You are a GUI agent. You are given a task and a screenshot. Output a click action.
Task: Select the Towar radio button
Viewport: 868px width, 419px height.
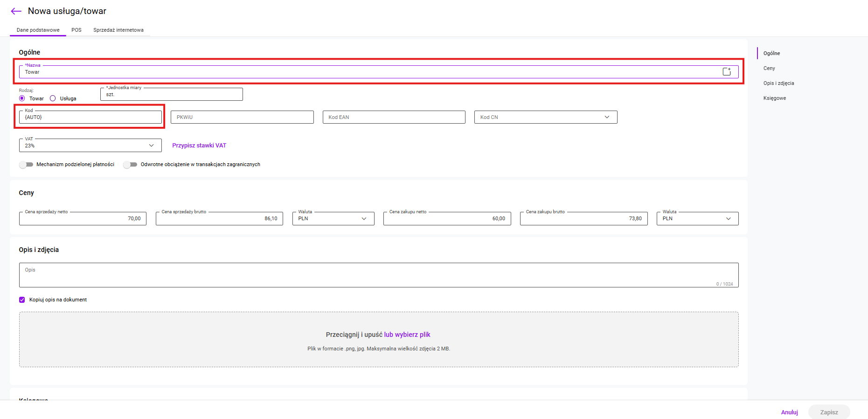coord(22,98)
